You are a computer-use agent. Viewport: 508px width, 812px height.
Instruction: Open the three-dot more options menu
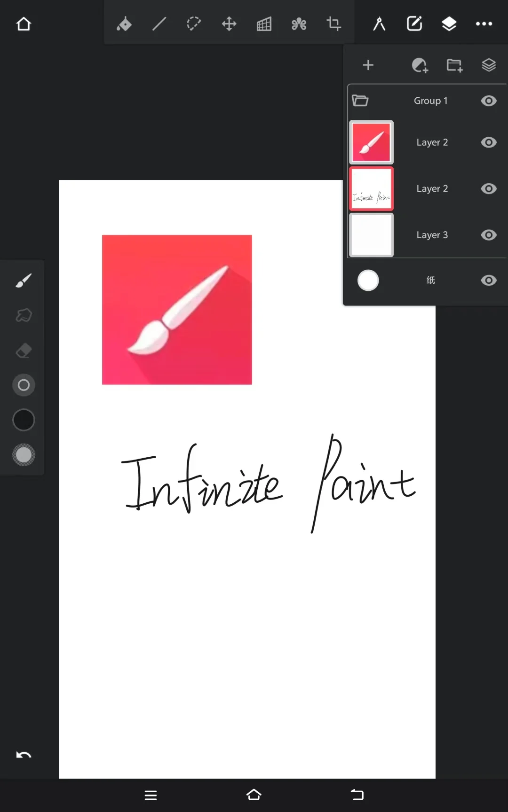click(x=484, y=23)
